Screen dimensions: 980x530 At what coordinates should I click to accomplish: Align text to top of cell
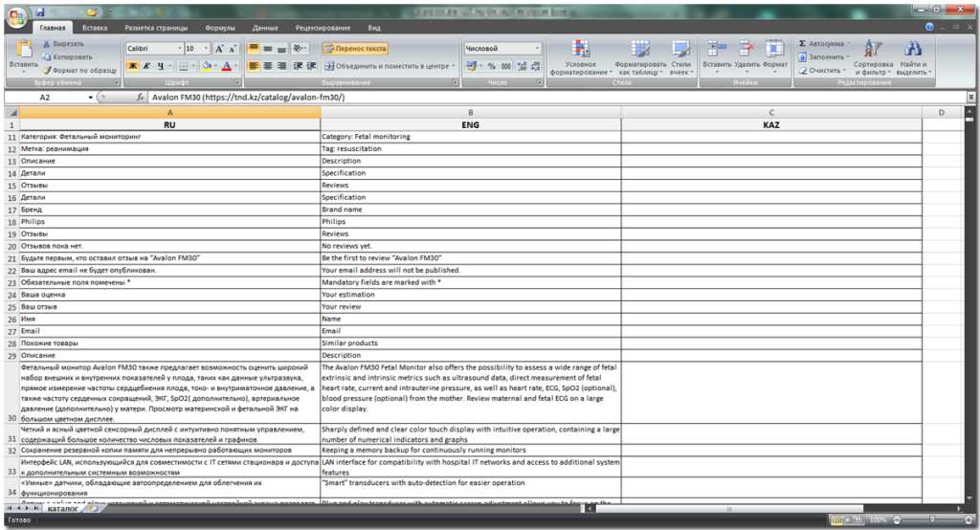click(254, 48)
